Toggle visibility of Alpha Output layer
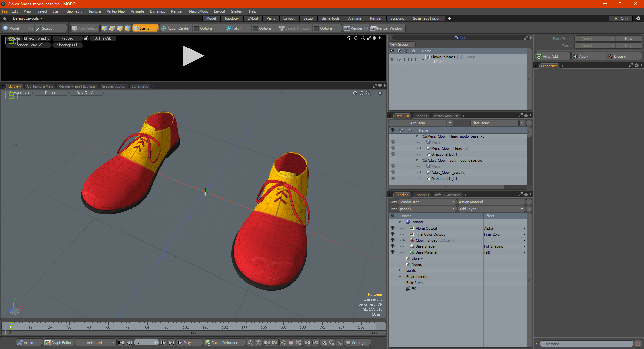 pyautogui.click(x=392, y=228)
